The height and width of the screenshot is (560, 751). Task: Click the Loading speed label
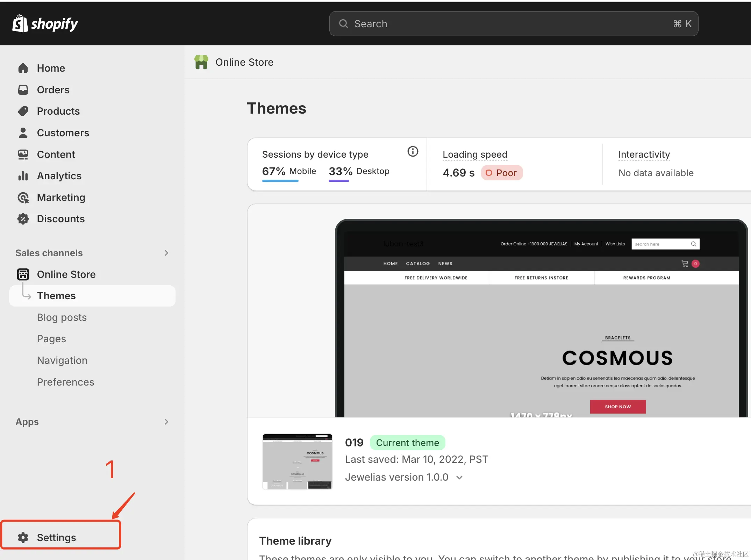[x=475, y=155]
